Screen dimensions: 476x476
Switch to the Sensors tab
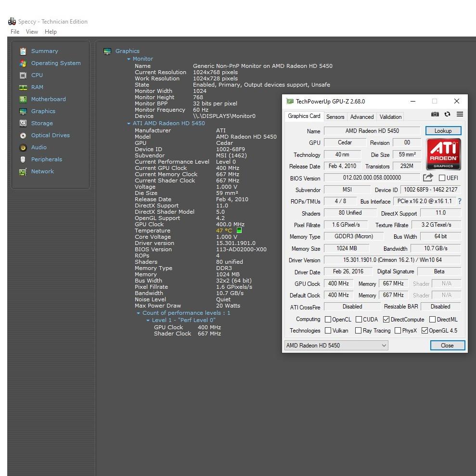click(335, 117)
